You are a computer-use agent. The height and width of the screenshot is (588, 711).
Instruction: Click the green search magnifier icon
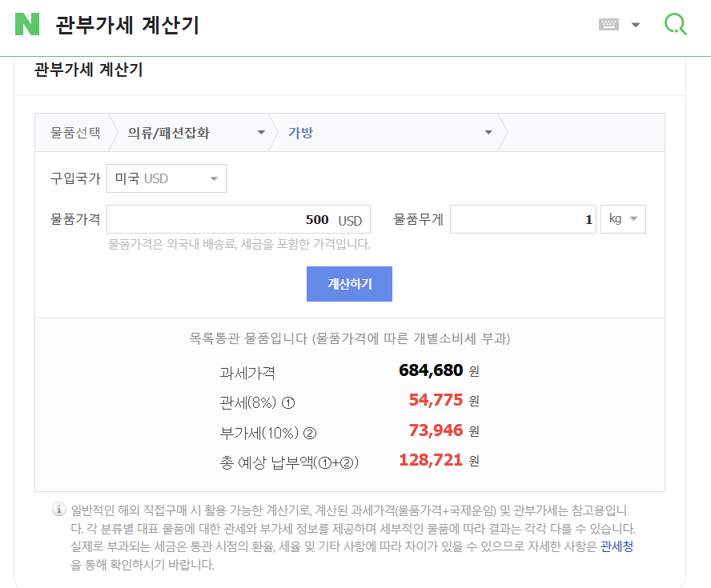pyautogui.click(x=676, y=24)
